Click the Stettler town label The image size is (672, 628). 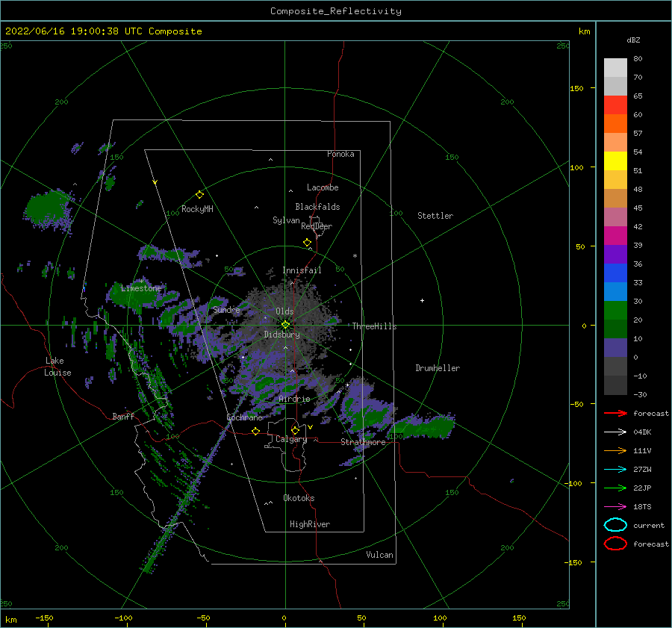(x=435, y=216)
